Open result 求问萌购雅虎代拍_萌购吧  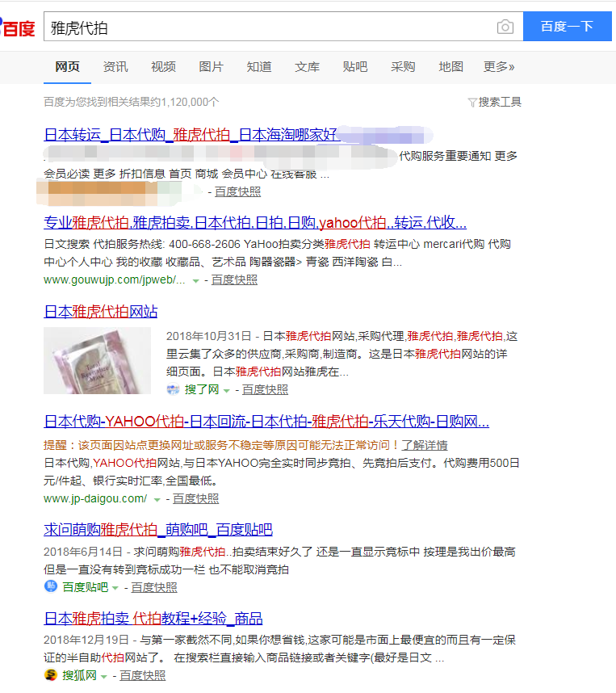(158, 530)
